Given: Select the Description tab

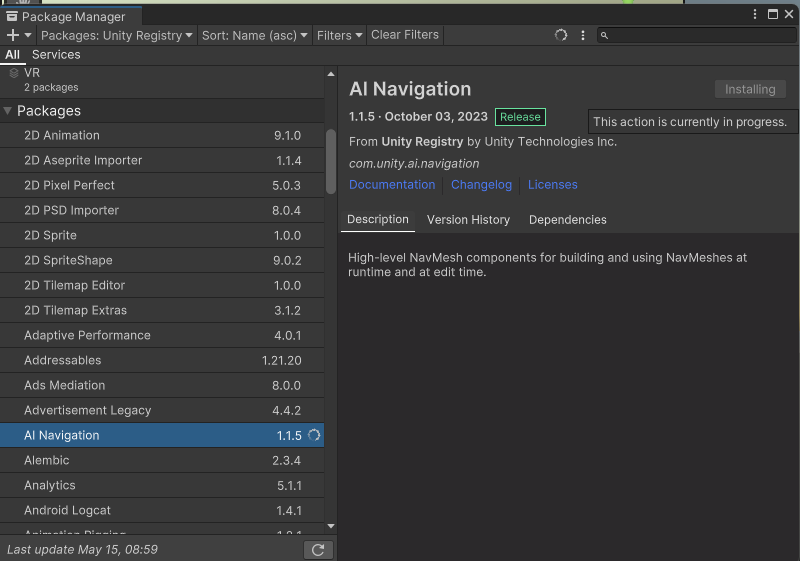Looking at the screenshot, I should [378, 220].
